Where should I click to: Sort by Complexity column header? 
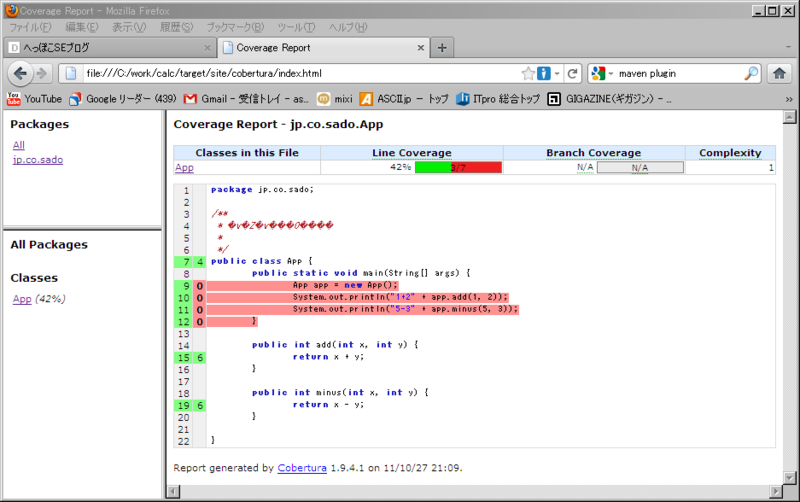[x=730, y=153]
